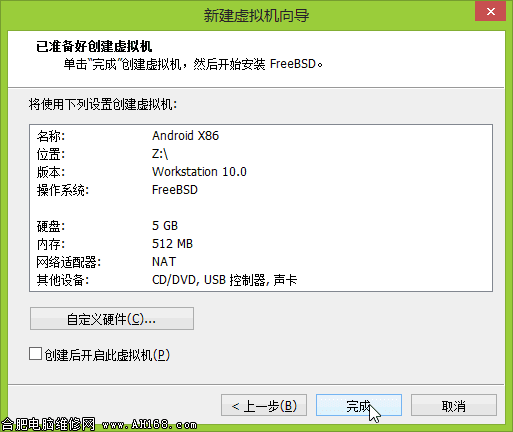Click the 名称: label in settings list
513x432 pixels.
(x=51, y=136)
